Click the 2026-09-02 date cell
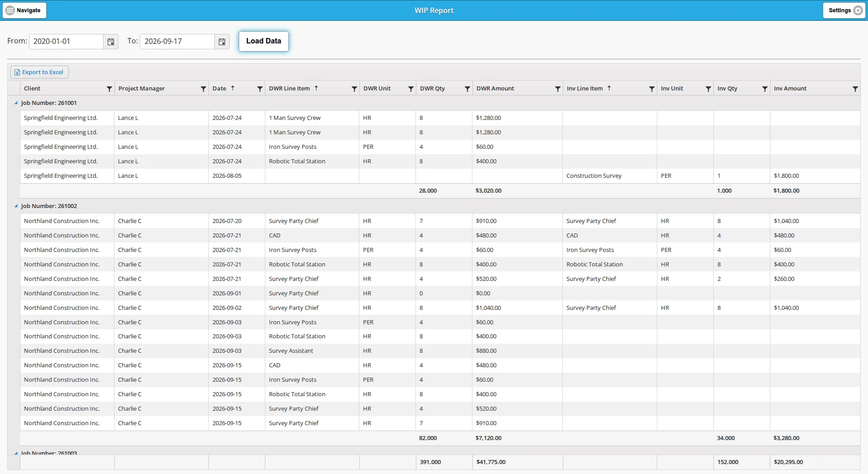Image resolution: width=868 pixels, height=474 pixels. [237, 308]
